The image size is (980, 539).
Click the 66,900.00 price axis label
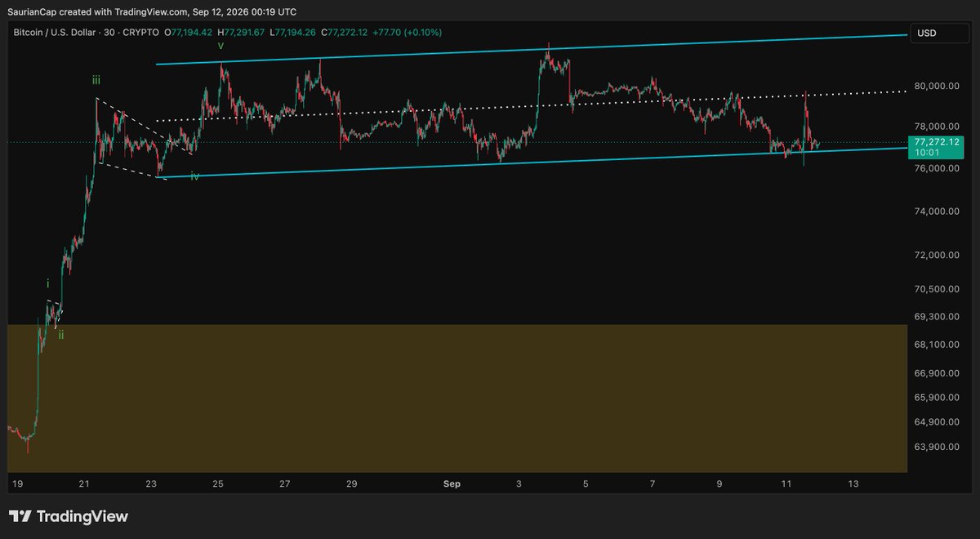[936, 373]
